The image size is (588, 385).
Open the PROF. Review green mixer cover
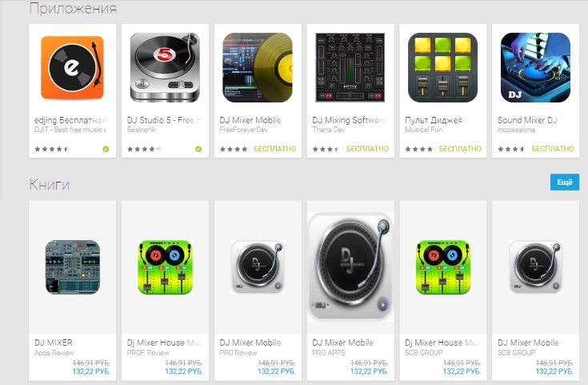(x=165, y=267)
